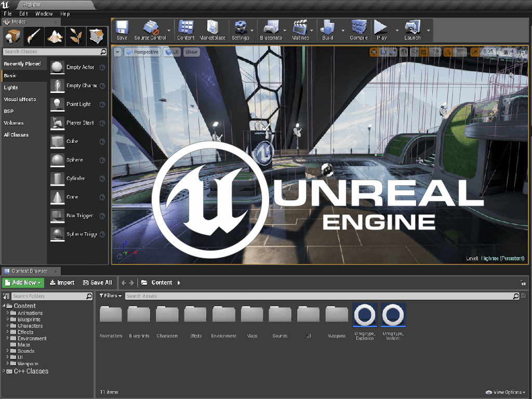Toggle scale snapping in viewport toolbar
This screenshot has height=399, width=532.
tap(475, 52)
